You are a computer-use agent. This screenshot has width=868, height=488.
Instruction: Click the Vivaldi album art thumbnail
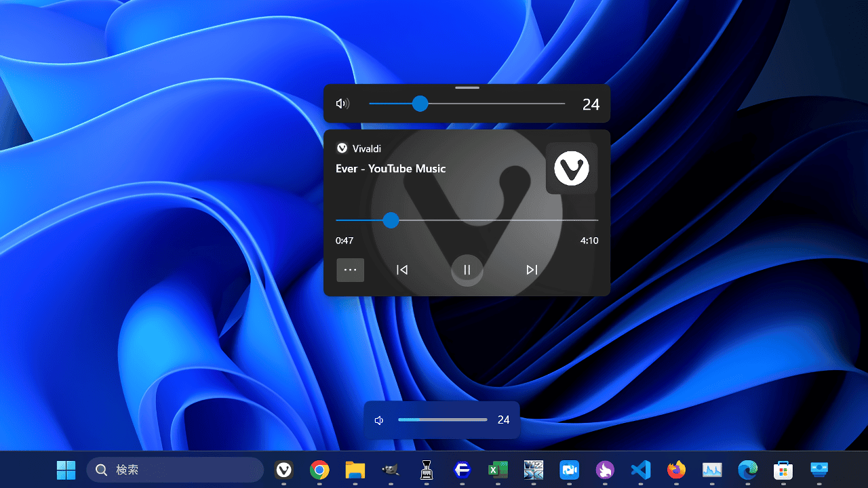click(572, 168)
